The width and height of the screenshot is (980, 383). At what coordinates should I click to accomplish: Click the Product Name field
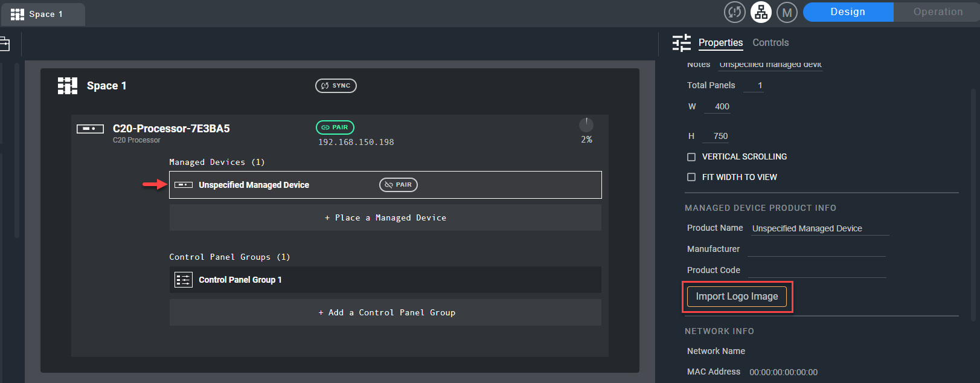point(820,228)
